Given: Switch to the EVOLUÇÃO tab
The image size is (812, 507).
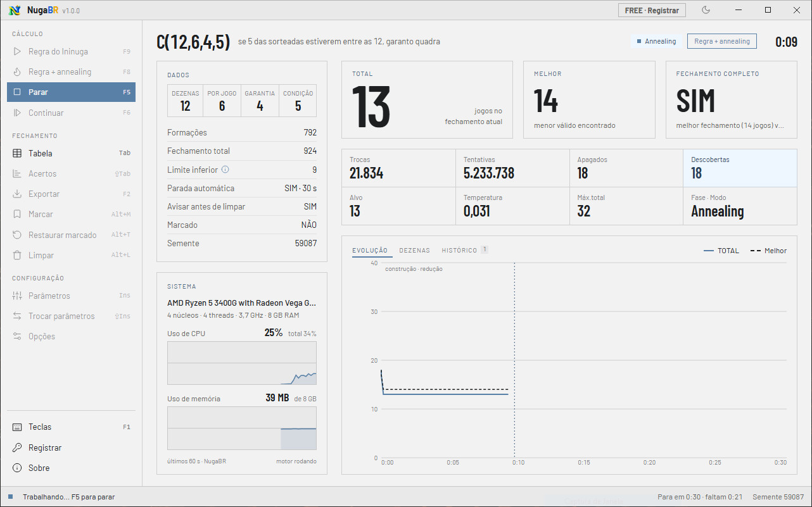Looking at the screenshot, I should pyautogui.click(x=370, y=251).
